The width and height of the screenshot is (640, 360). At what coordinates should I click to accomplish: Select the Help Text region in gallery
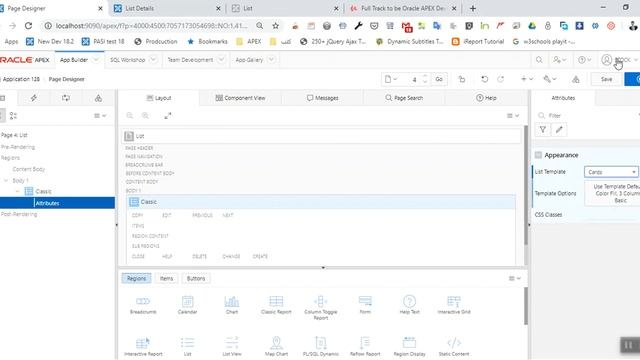(409, 305)
